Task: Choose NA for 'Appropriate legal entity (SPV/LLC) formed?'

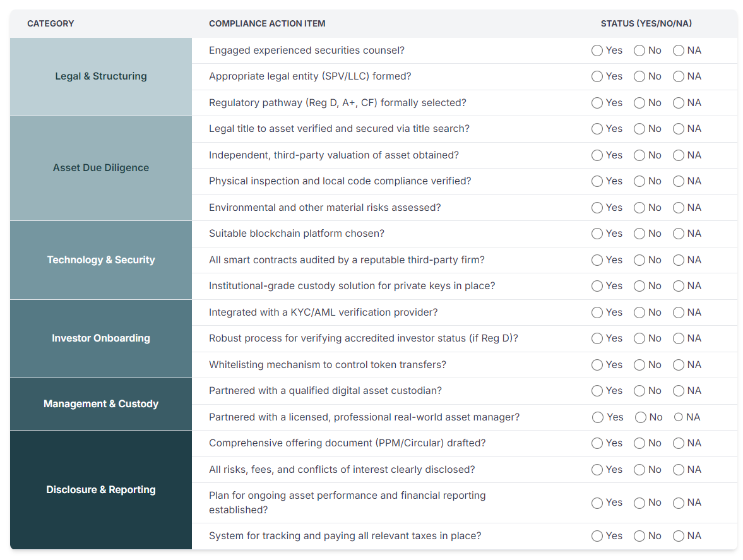Action: (679, 77)
